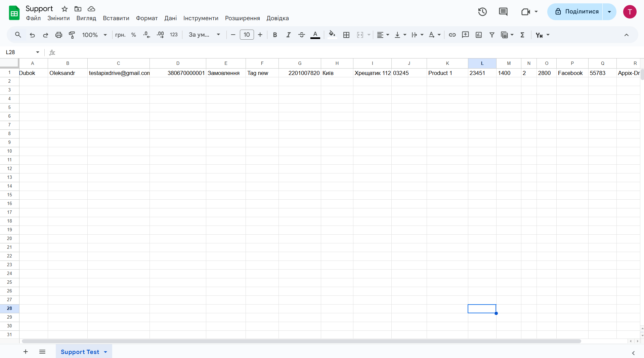Insert a link with chain icon
644x358 pixels.
click(x=452, y=35)
